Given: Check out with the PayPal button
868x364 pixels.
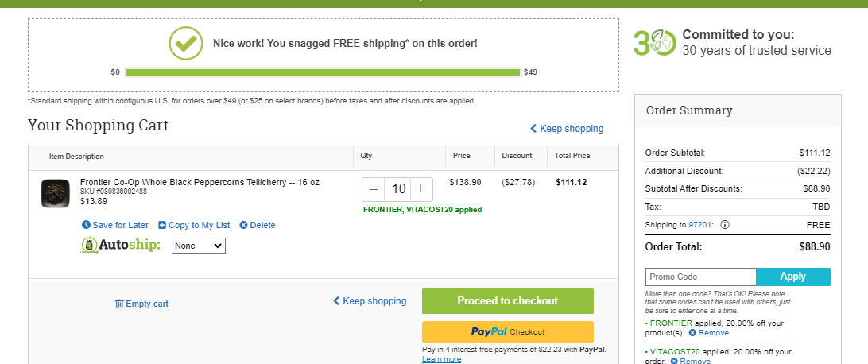Looking at the screenshot, I should click(x=508, y=332).
